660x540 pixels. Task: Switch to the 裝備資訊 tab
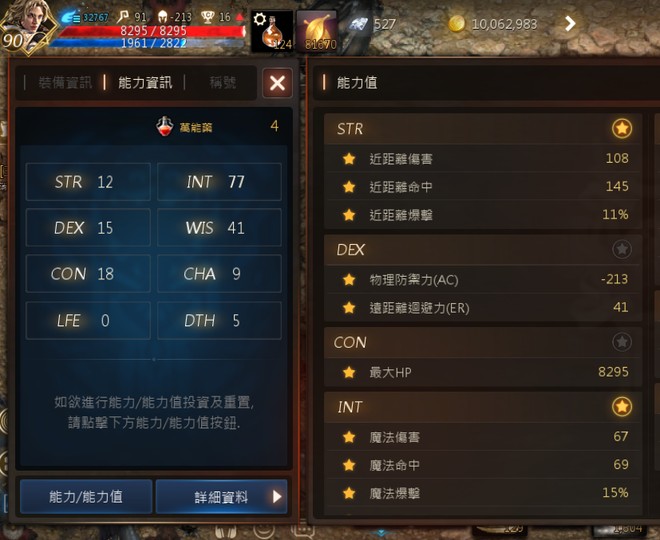tap(65, 82)
